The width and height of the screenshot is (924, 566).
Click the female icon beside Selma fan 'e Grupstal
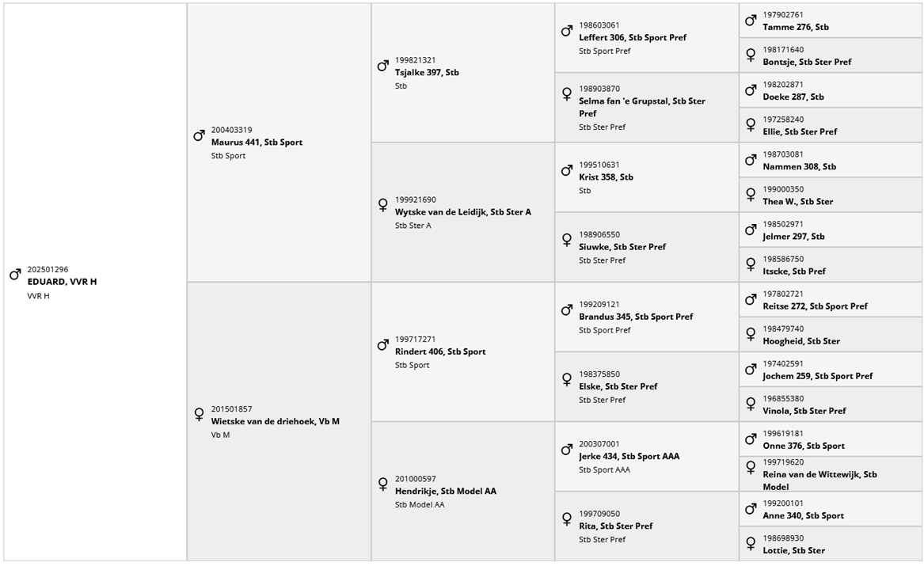[x=566, y=94]
